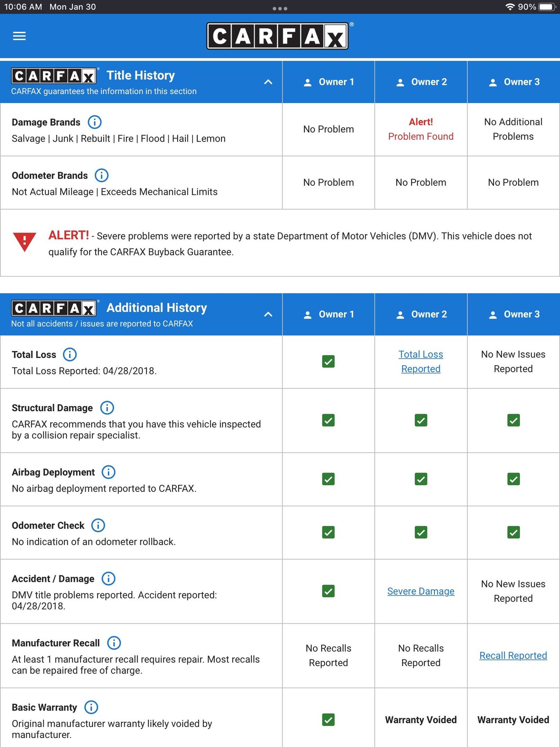Tap the Wi-Fi status icon
Viewport: 560px width, 747px height.
[510, 7]
